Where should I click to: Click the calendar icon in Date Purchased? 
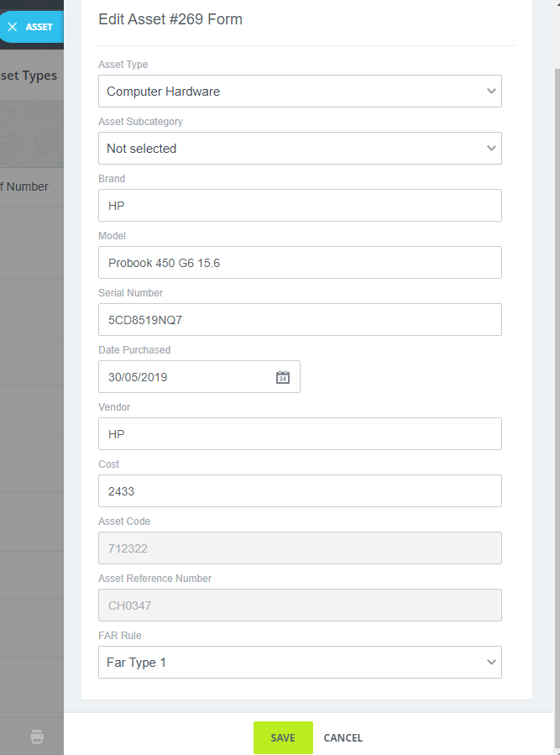[x=283, y=377]
